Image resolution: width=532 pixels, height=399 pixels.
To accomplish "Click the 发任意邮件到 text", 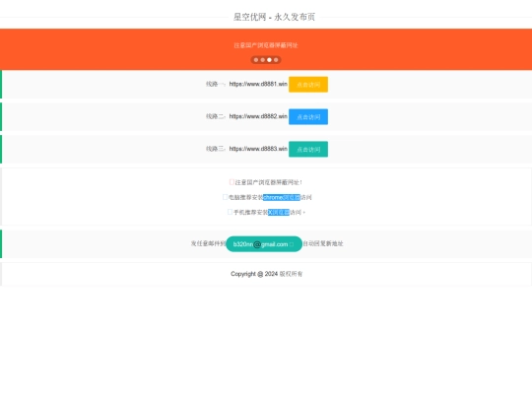I will pyautogui.click(x=208, y=243).
